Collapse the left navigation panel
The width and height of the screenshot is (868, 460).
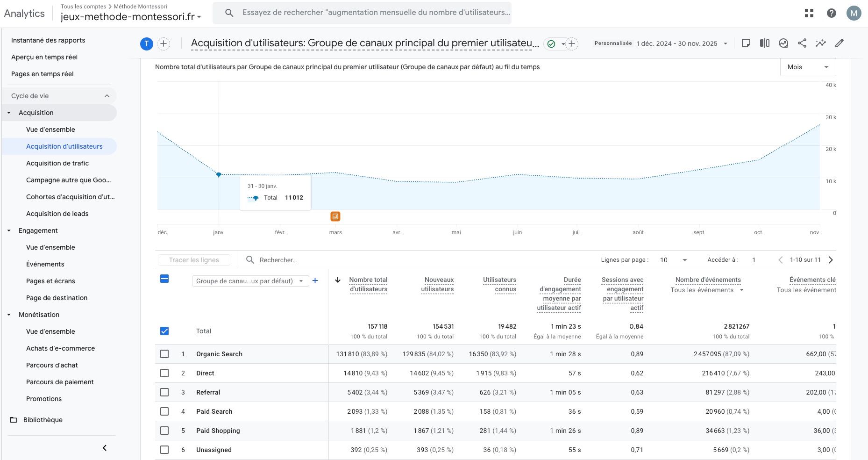(x=105, y=448)
